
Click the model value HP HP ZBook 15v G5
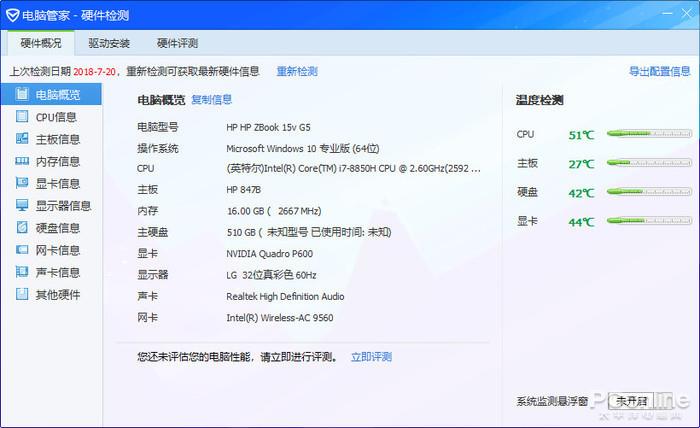[x=268, y=128]
